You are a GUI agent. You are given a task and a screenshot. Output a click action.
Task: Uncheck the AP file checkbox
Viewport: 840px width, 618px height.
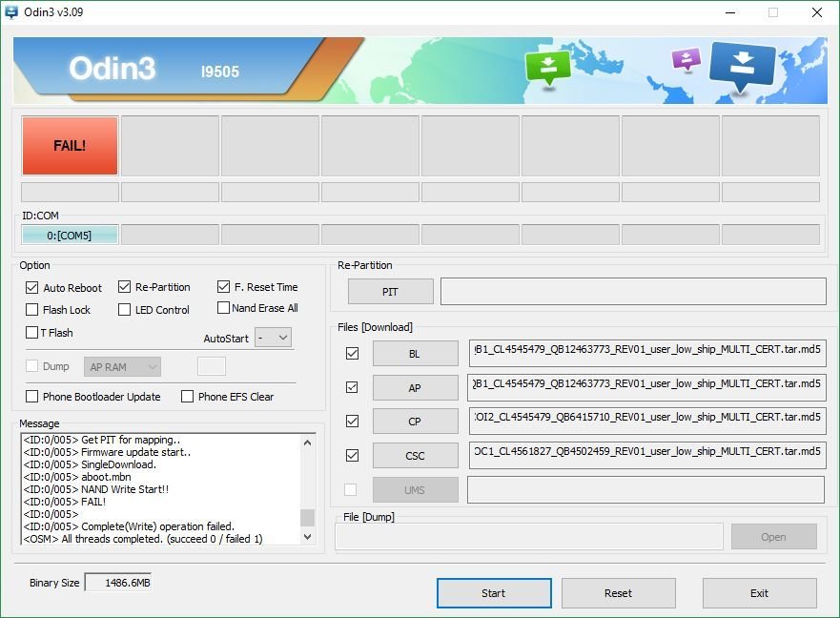pos(352,387)
